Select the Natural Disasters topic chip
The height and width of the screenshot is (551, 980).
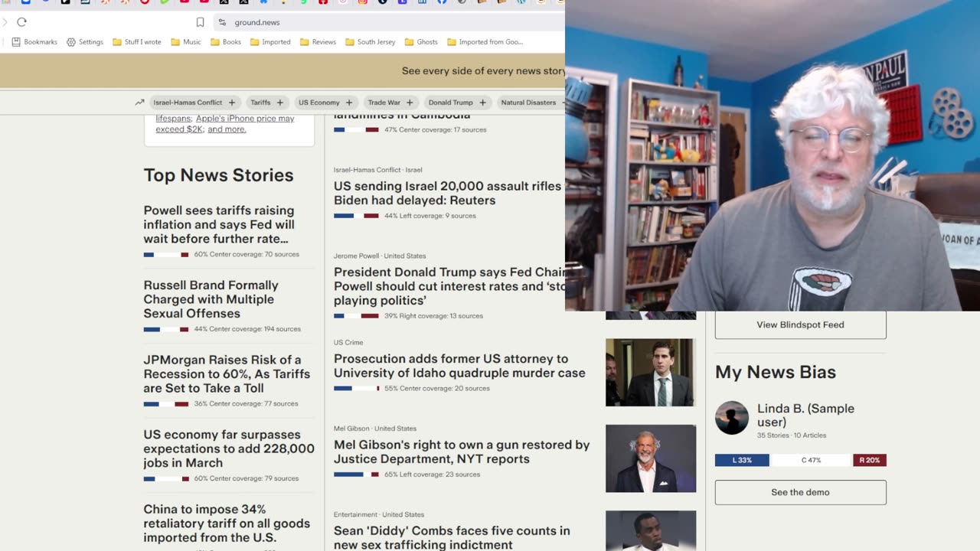tap(528, 103)
